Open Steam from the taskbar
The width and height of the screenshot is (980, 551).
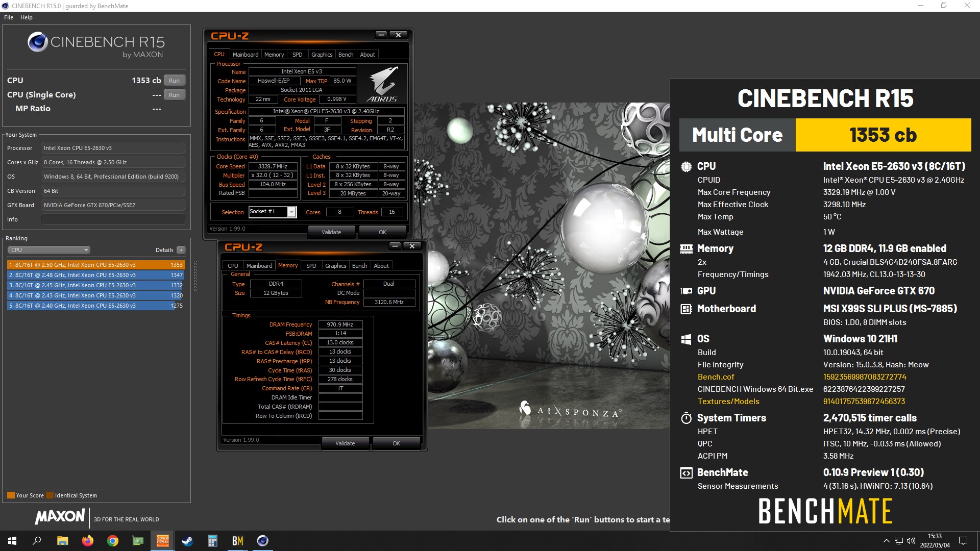tap(187, 541)
